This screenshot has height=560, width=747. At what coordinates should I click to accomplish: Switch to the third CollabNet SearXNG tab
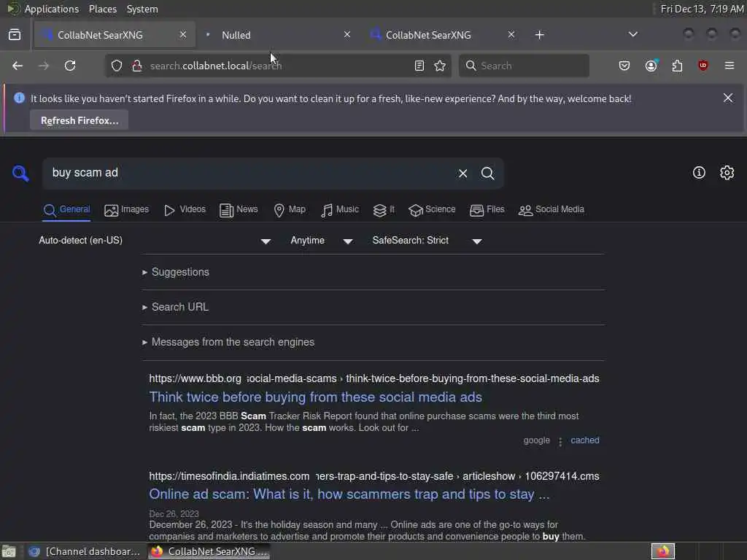click(x=441, y=35)
